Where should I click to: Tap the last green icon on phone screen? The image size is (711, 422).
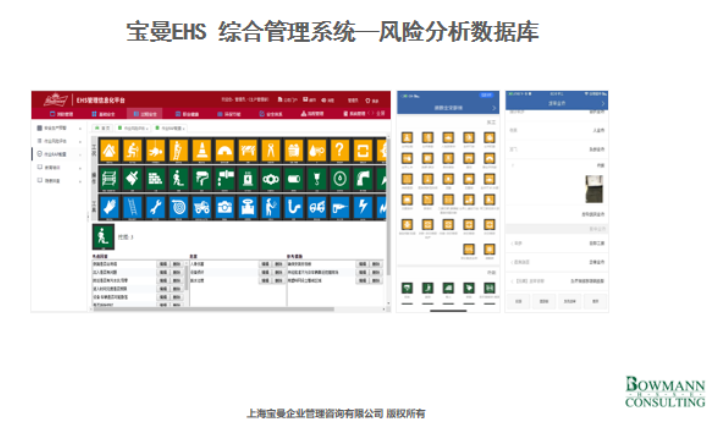(489, 287)
